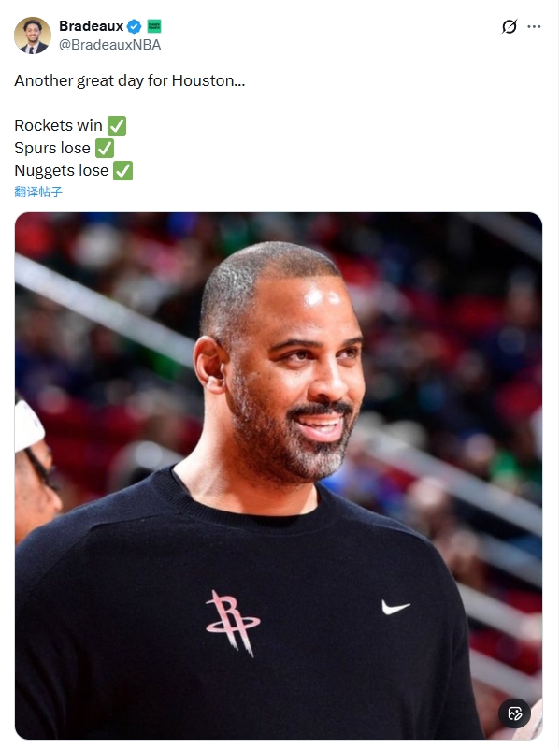The image size is (560, 749).
Task: Open the Bradeaux display name link
Action: point(92,26)
